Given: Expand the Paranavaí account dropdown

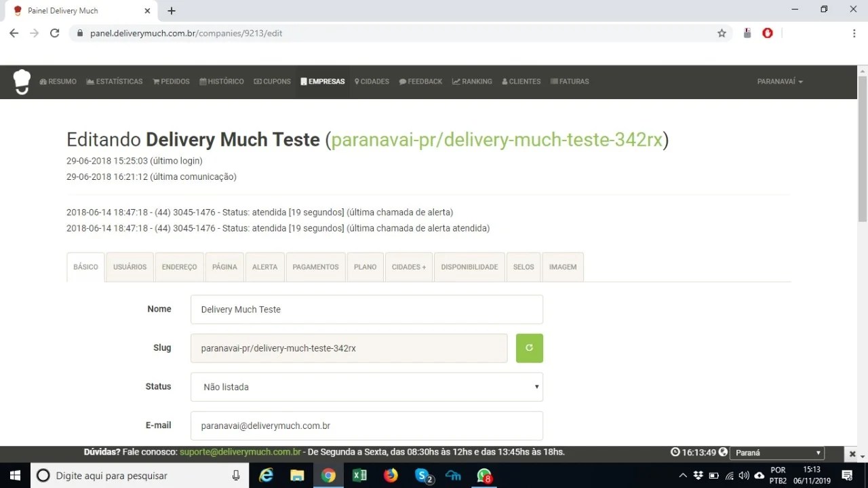Looking at the screenshot, I should click(x=780, y=81).
